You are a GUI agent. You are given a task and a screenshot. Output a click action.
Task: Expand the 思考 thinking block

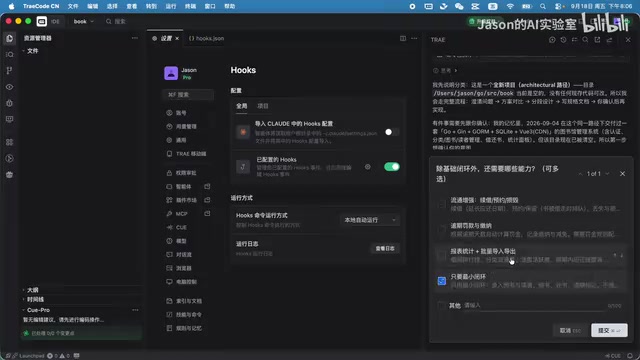point(445,71)
